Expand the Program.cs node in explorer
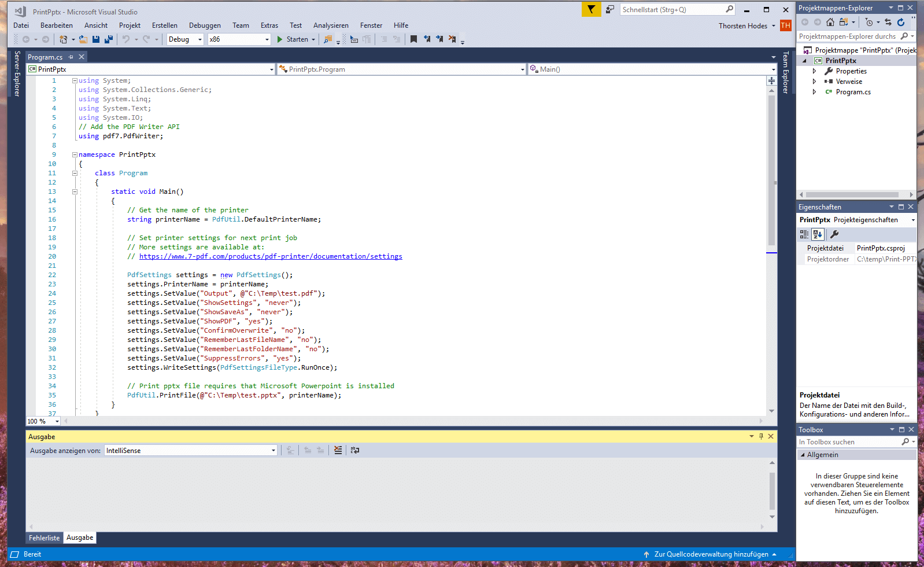 (x=814, y=92)
